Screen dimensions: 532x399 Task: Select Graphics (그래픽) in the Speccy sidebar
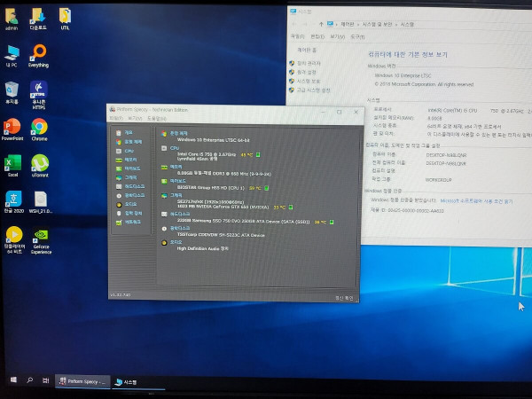point(126,178)
